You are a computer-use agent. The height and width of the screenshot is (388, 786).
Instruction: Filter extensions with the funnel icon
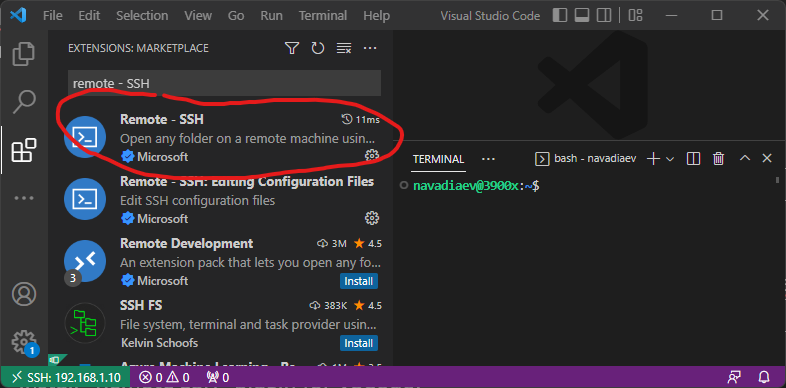point(292,48)
